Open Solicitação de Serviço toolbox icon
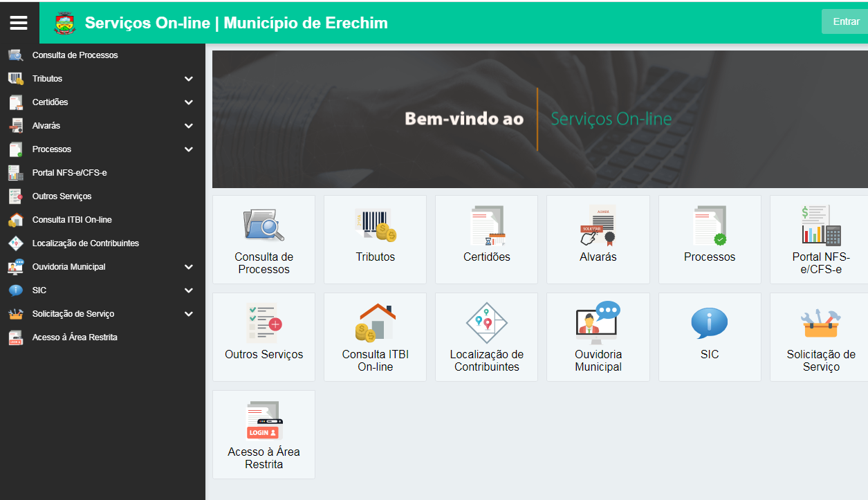Screen dimensions: 868x500 click(820, 323)
